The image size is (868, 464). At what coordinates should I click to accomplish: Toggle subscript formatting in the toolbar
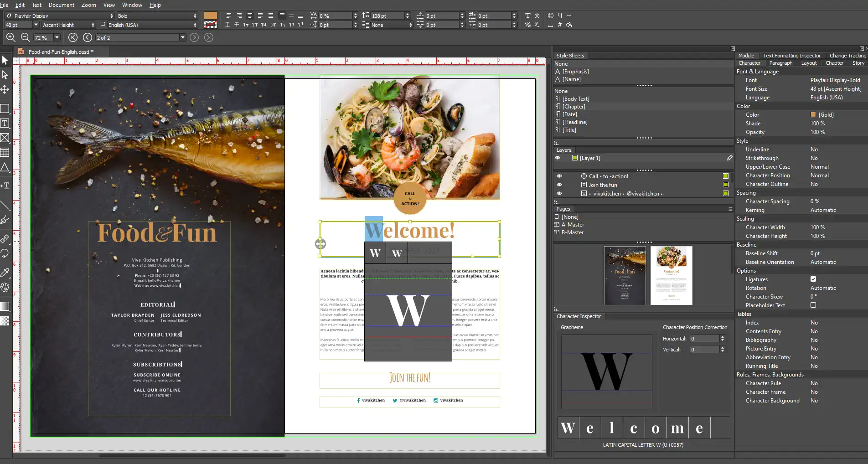282,25
